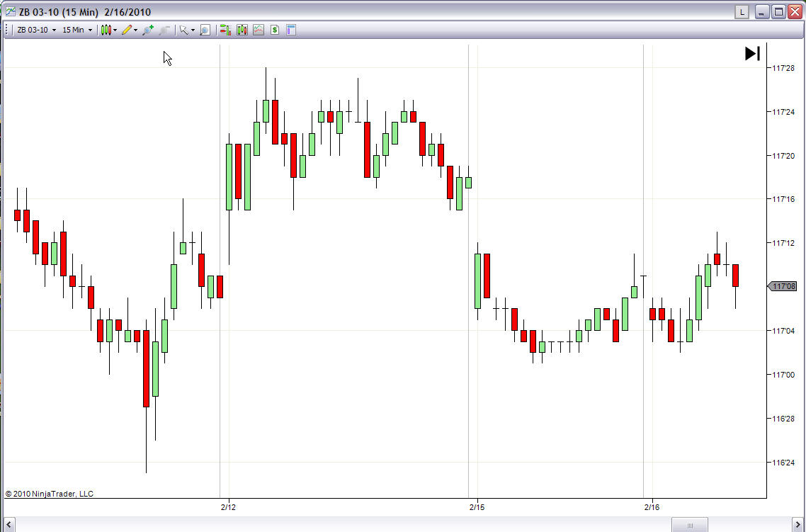
Task: Click the 117'28 price axis label
Action: click(783, 68)
